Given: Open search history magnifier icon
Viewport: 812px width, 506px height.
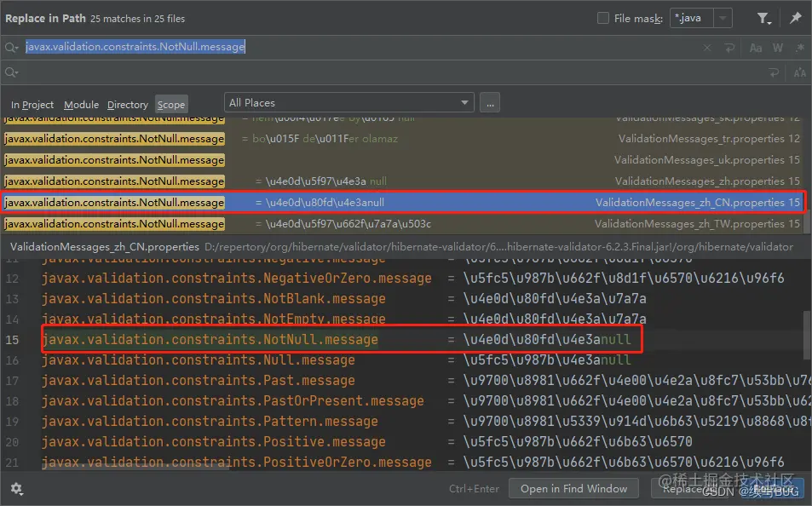Looking at the screenshot, I should tap(11, 48).
